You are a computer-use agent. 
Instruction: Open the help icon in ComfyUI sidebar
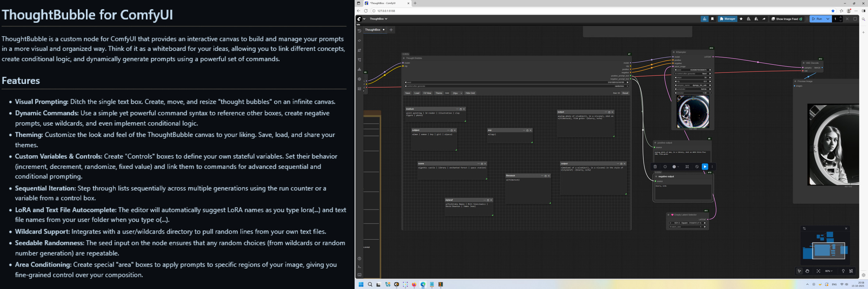(x=359, y=259)
